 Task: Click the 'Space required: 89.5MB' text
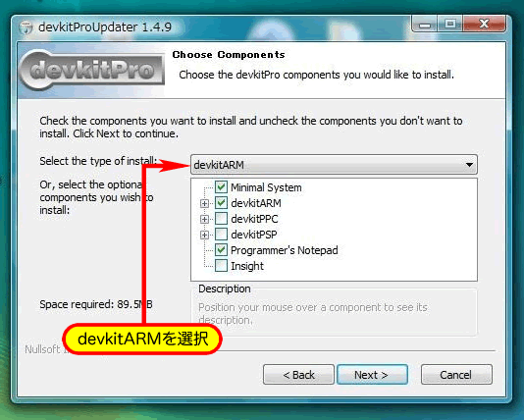point(96,304)
